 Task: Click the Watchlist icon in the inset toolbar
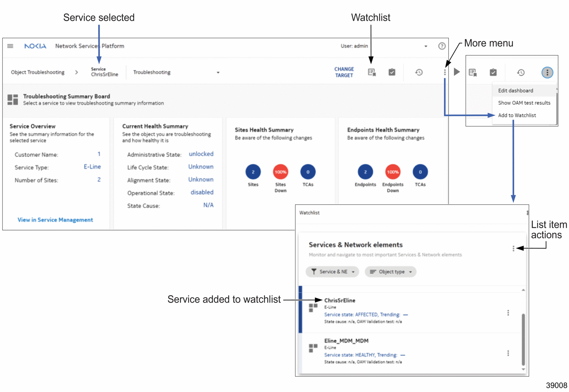point(473,73)
